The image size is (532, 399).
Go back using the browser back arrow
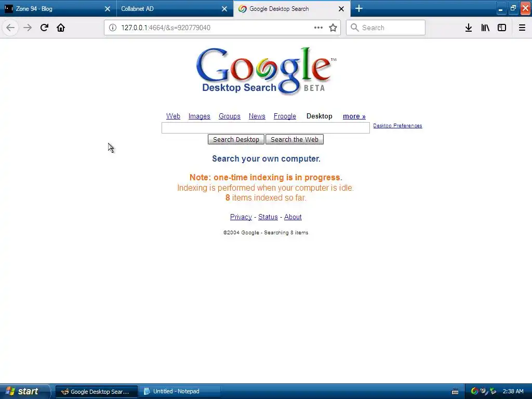point(10,28)
